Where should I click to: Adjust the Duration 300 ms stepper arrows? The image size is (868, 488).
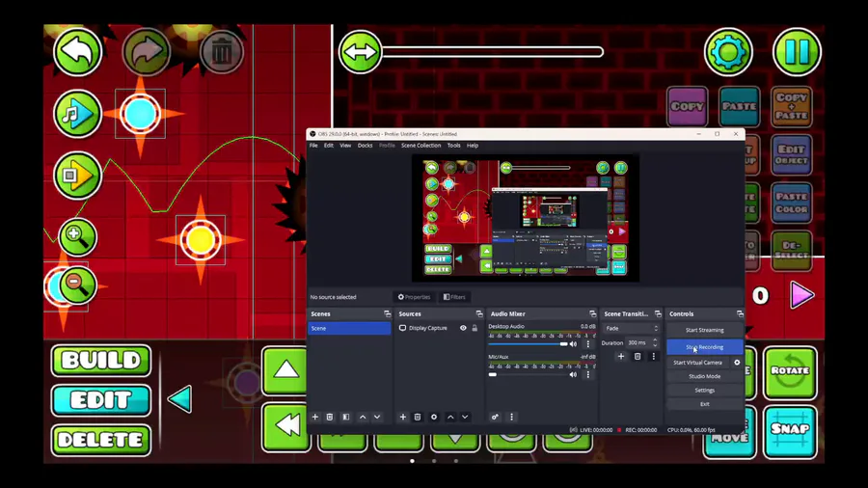[x=656, y=342]
